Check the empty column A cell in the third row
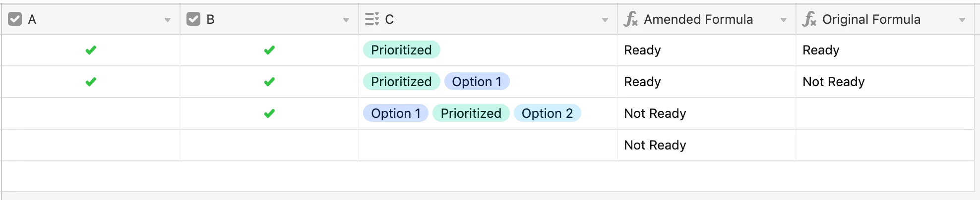980x200 pixels. [x=91, y=113]
